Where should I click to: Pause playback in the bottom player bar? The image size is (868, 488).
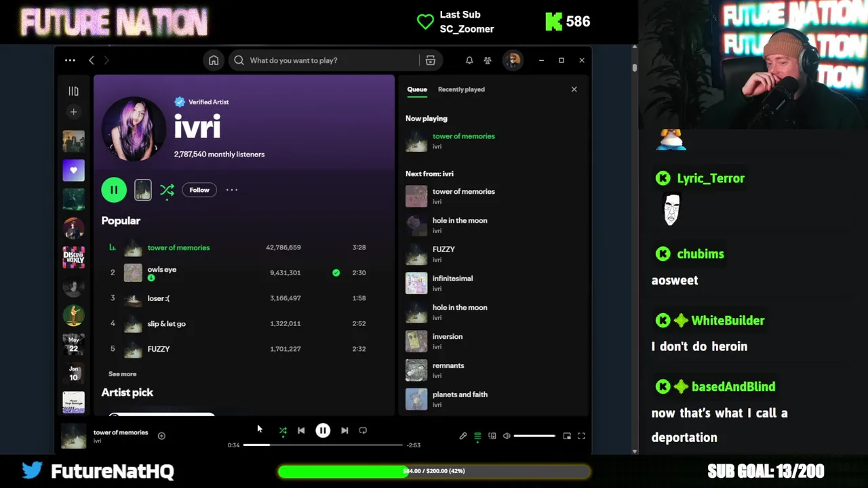point(323,430)
